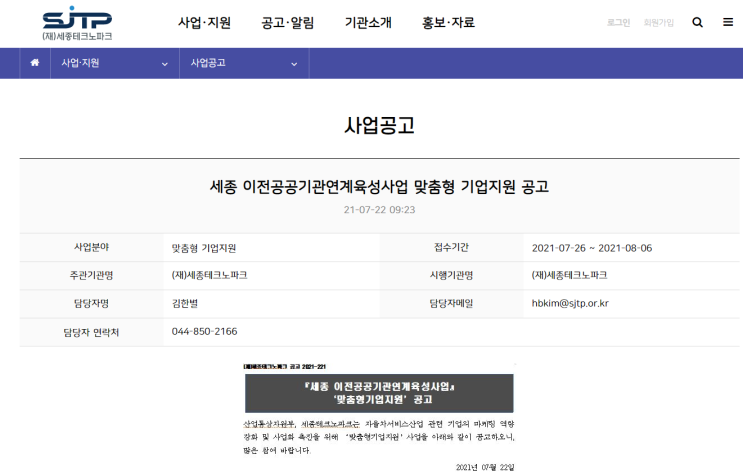Click the 시행기관명 label cell

click(x=452, y=275)
